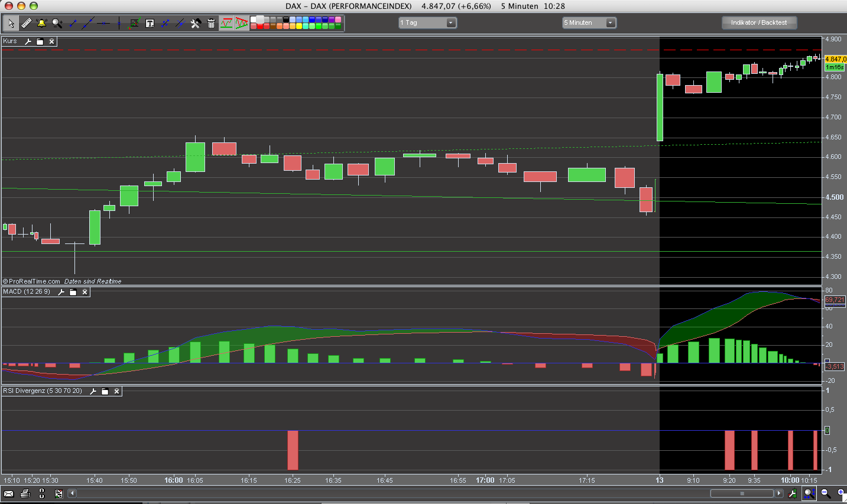Click the horizontal scrollbar left arrow
This screenshot has height=504, width=847.
coord(72,493)
